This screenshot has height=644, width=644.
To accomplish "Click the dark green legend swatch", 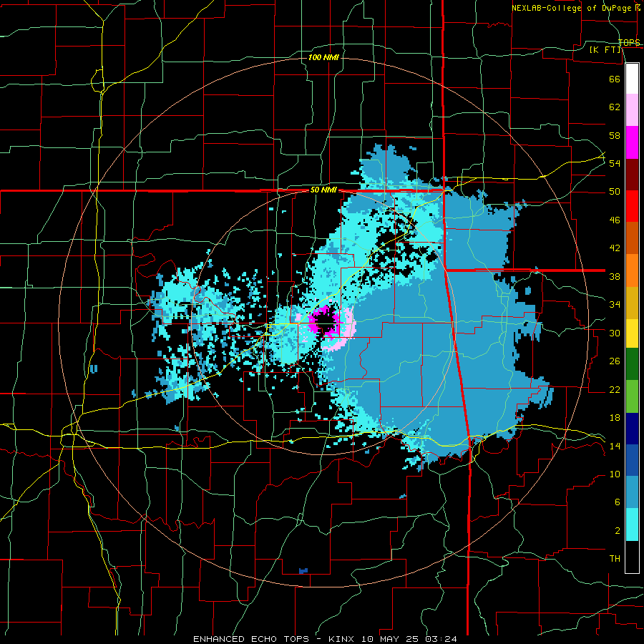I will [x=632, y=364].
